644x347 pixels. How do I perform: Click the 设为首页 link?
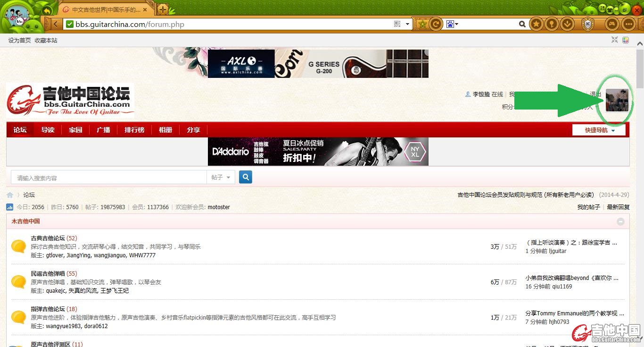[19, 41]
